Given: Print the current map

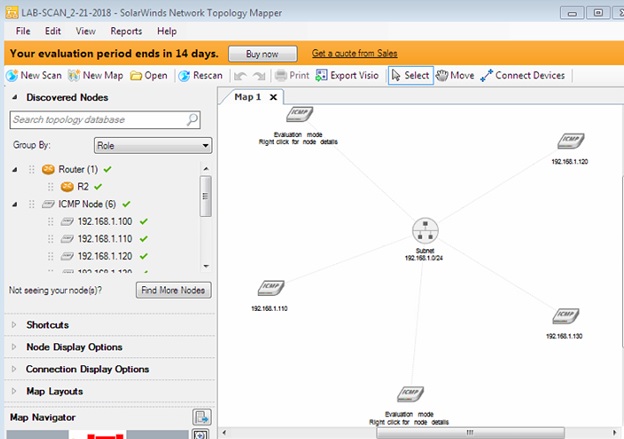Looking at the screenshot, I should point(292,76).
